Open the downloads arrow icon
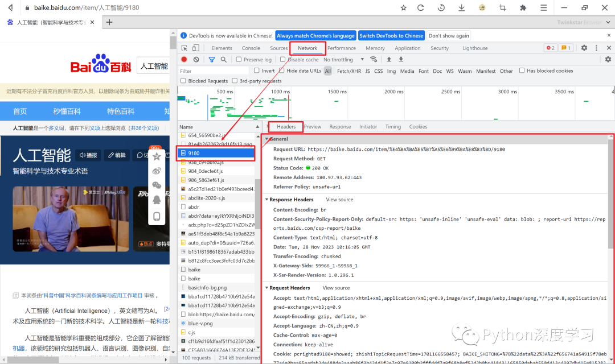615x364 pixels. (x=462, y=7)
